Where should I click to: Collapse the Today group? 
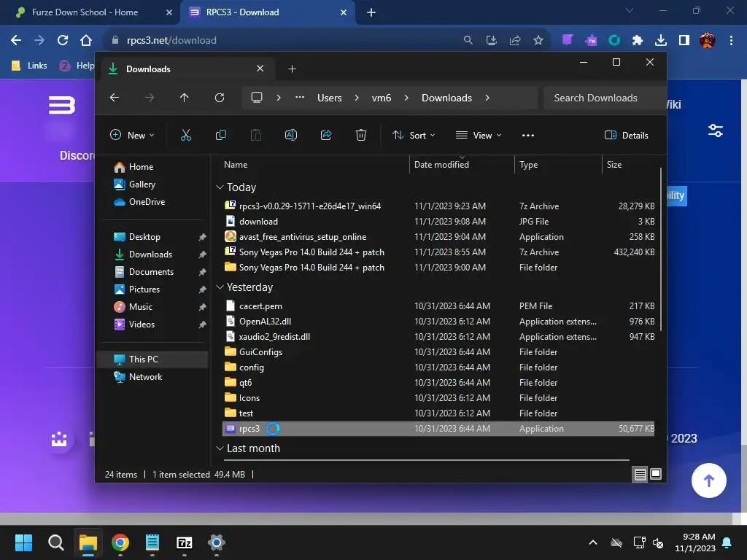tap(220, 187)
